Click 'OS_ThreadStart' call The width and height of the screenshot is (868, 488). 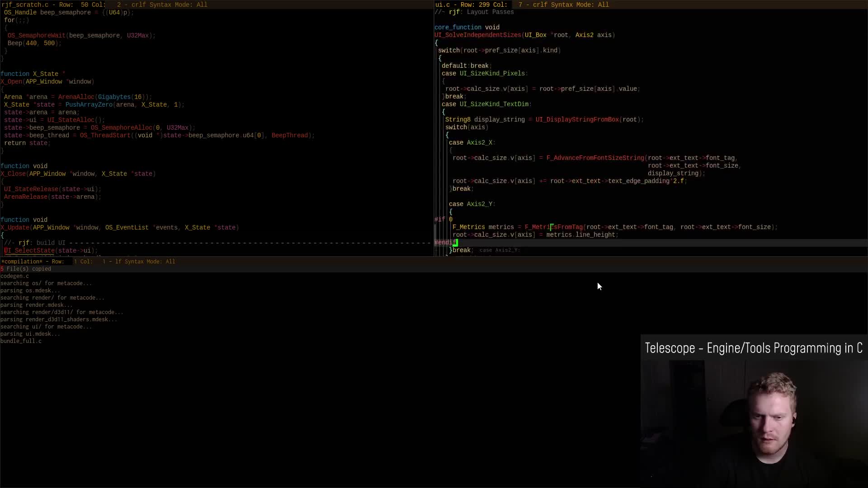coord(105,135)
